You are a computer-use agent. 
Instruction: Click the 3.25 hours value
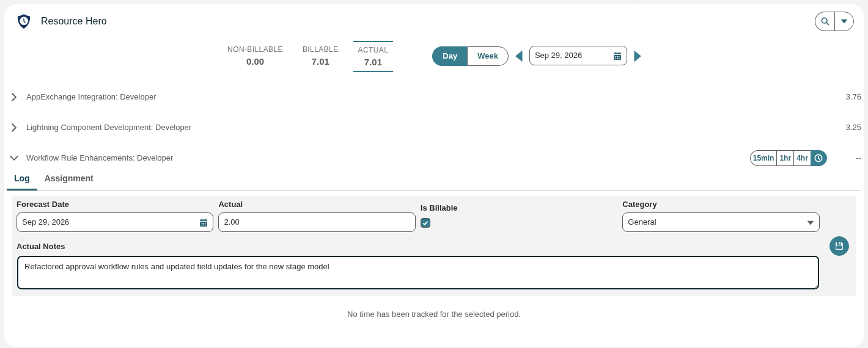pos(853,128)
